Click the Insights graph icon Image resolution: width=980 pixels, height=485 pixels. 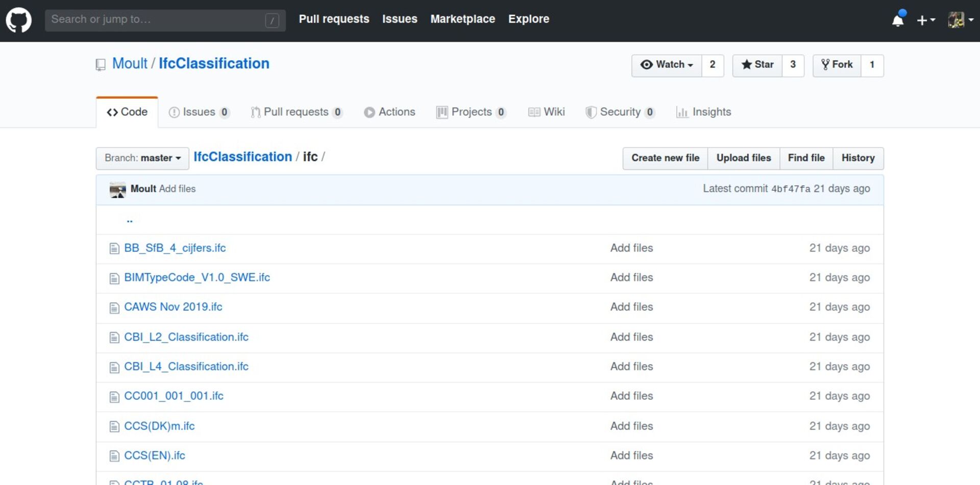[x=682, y=112]
